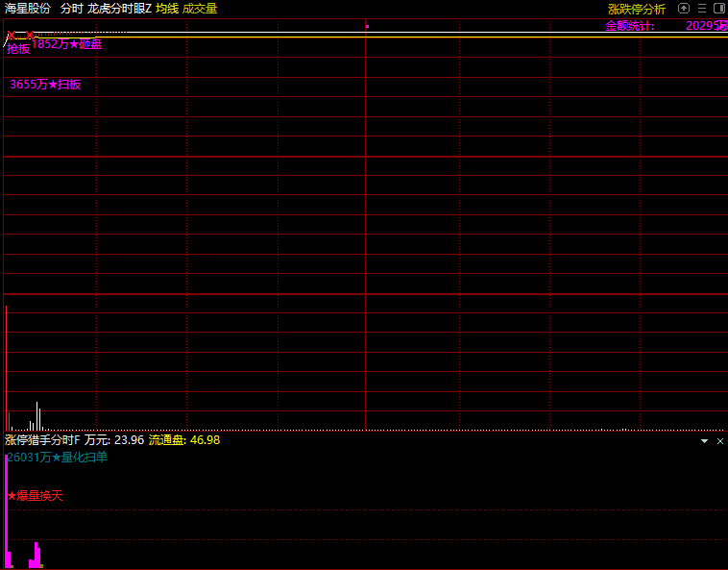Select 龙虎分时眼Z indicator label
The height and width of the screenshot is (570, 728).
tap(119, 9)
